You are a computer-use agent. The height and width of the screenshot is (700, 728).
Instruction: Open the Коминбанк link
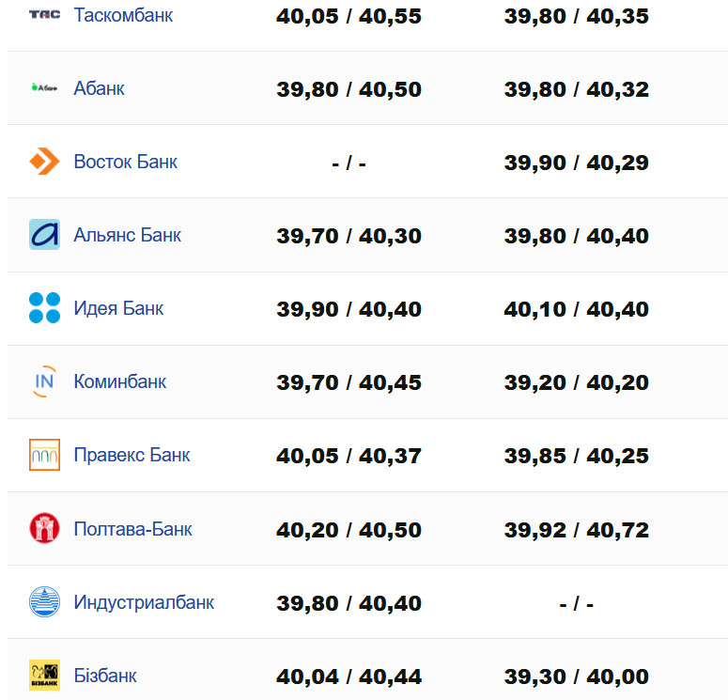coord(120,381)
